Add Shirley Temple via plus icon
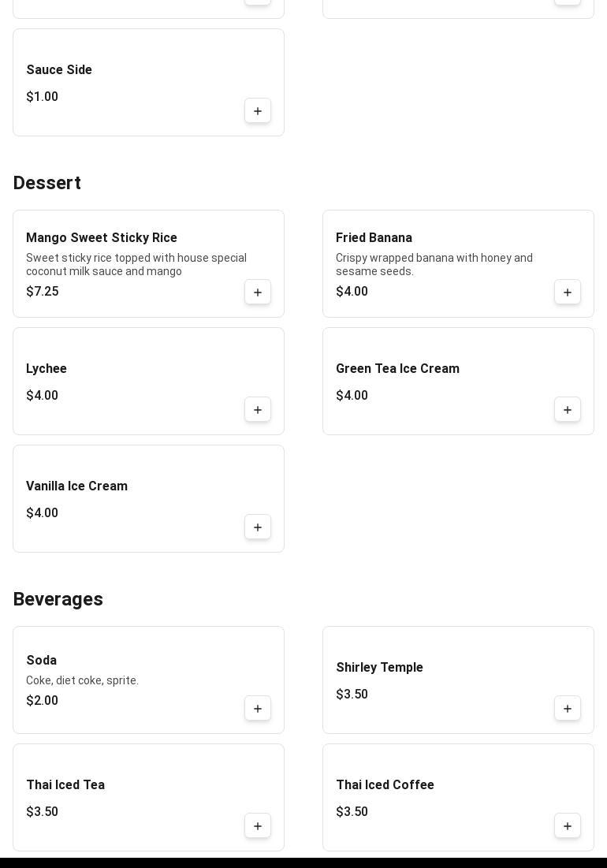 [x=568, y=709]
